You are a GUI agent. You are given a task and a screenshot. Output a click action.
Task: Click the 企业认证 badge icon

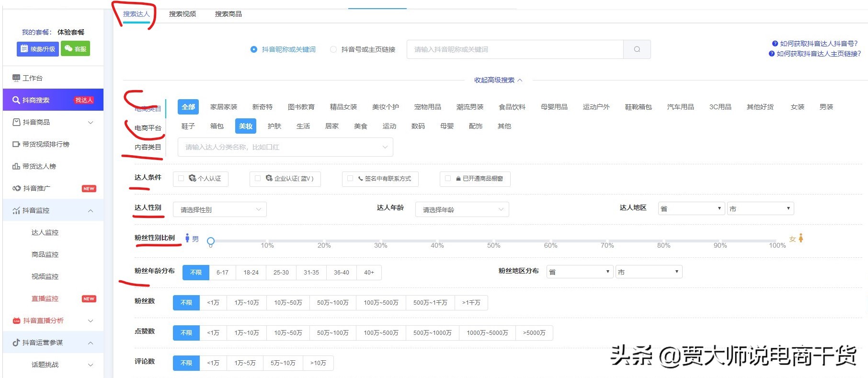tap(269, 178)
